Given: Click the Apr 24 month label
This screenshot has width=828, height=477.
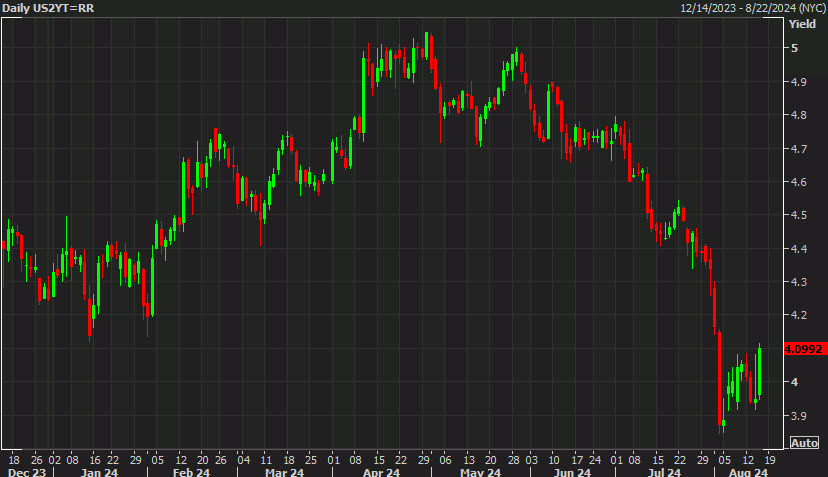Looking at the screenshot, I should click(381, 472).
